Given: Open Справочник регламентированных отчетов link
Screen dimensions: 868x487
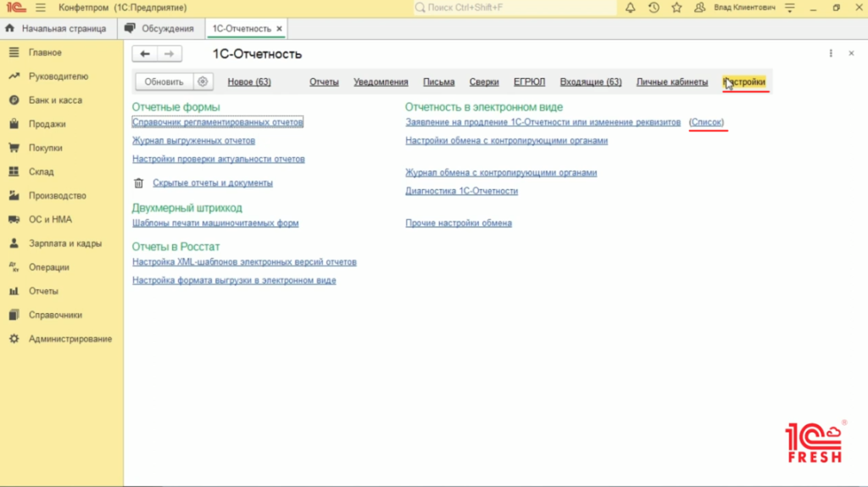Looking at the screenshot, I should (x=218, y=122).
